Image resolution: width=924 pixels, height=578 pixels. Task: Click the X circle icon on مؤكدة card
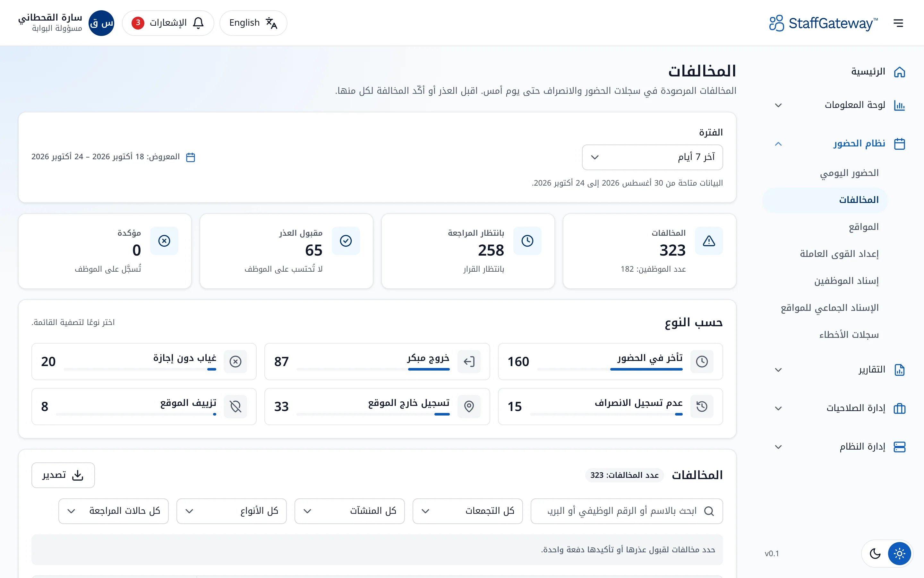[x=164, y=241]
